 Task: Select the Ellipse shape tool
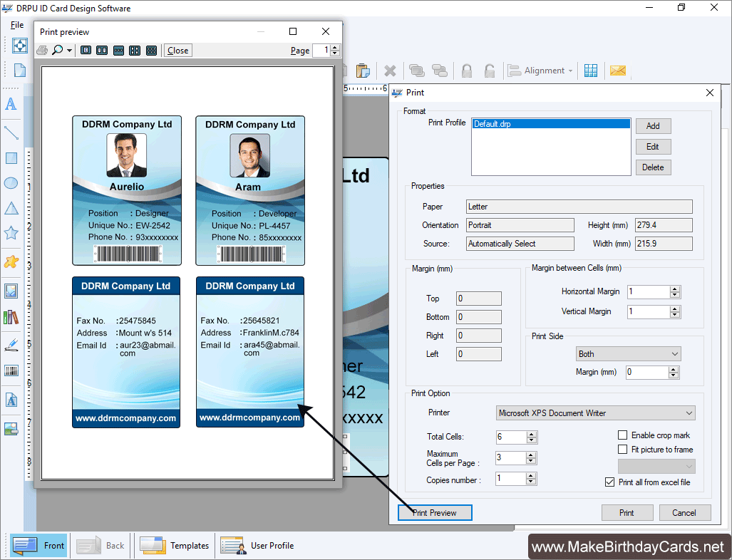pos(11,183)
